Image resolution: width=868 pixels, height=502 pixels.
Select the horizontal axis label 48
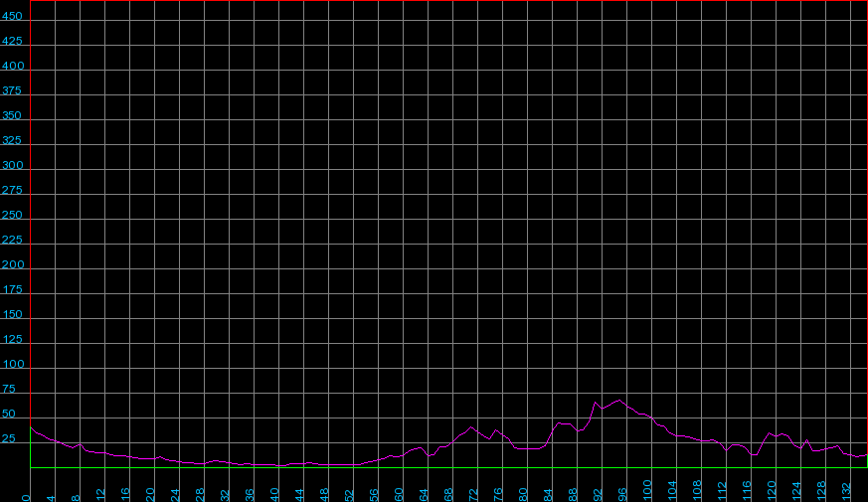point(325,495)
